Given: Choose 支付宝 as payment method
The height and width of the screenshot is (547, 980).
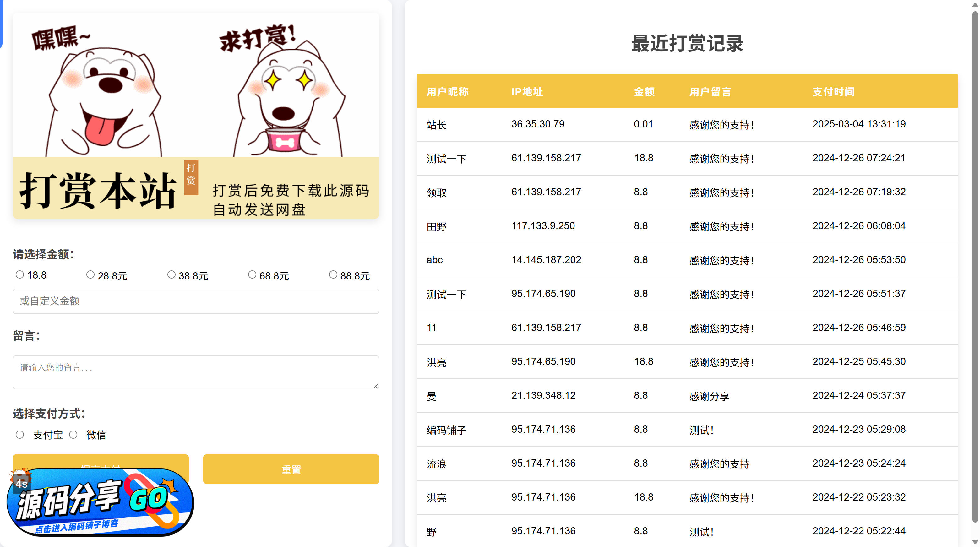Looking at the screenshot, I should (20, 435).
